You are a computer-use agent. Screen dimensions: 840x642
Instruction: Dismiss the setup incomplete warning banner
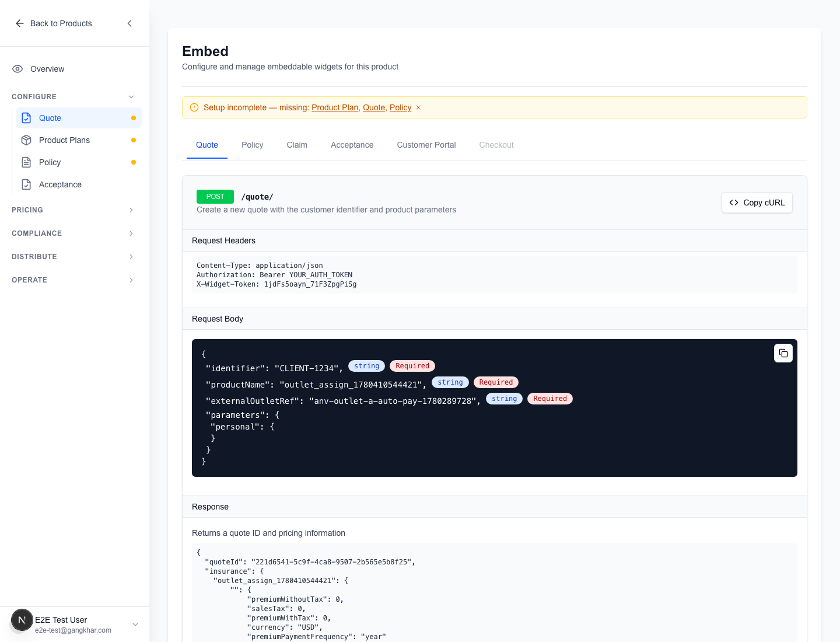(x=418, y=107)
